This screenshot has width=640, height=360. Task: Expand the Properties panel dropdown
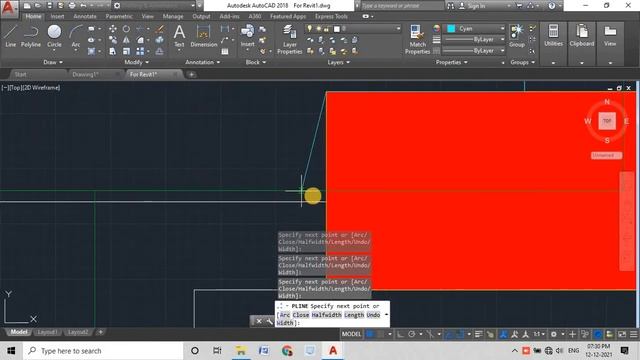[x=452, y=62]
